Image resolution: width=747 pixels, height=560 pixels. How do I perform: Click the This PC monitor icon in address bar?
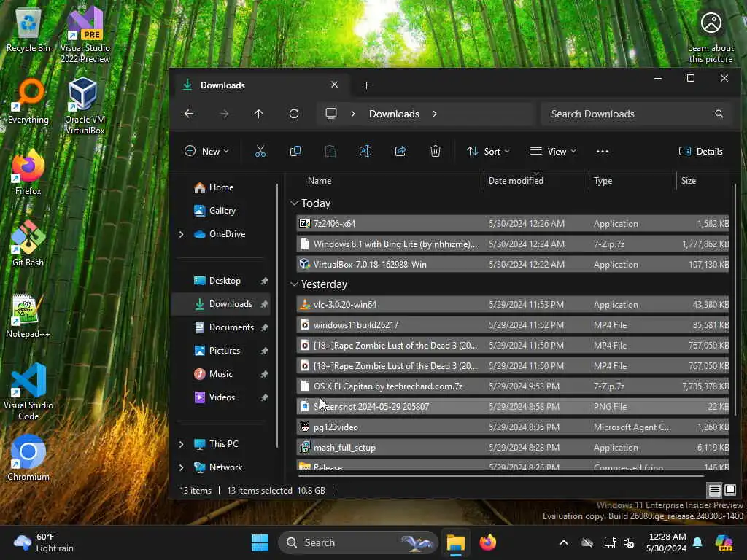(331, 113)
